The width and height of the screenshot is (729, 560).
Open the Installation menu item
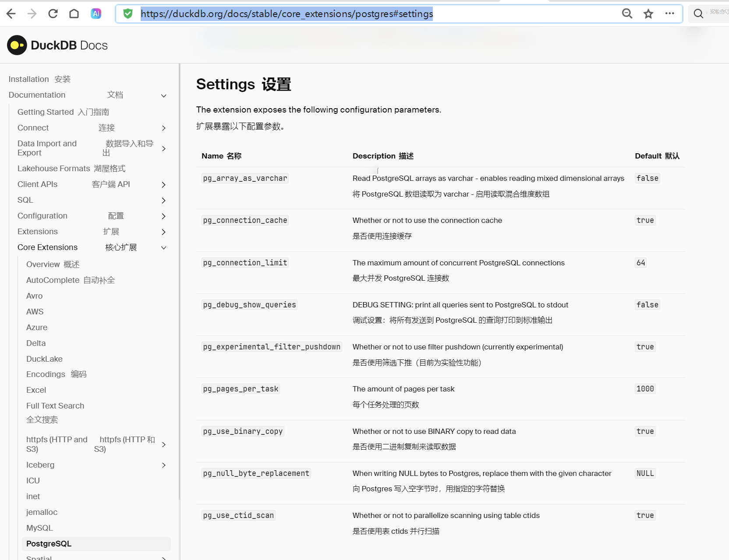pyautogui.click(x=29, y=79)
